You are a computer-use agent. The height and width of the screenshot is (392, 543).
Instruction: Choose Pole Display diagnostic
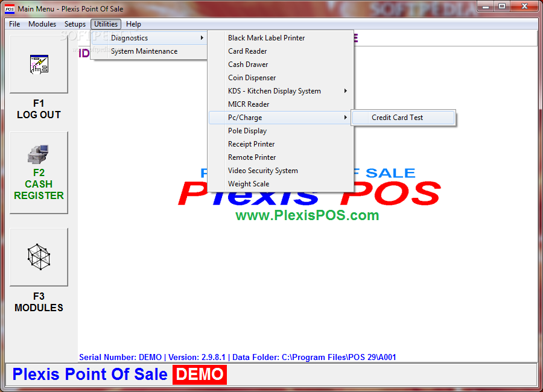pyautogui.click(x=281, y=131)
